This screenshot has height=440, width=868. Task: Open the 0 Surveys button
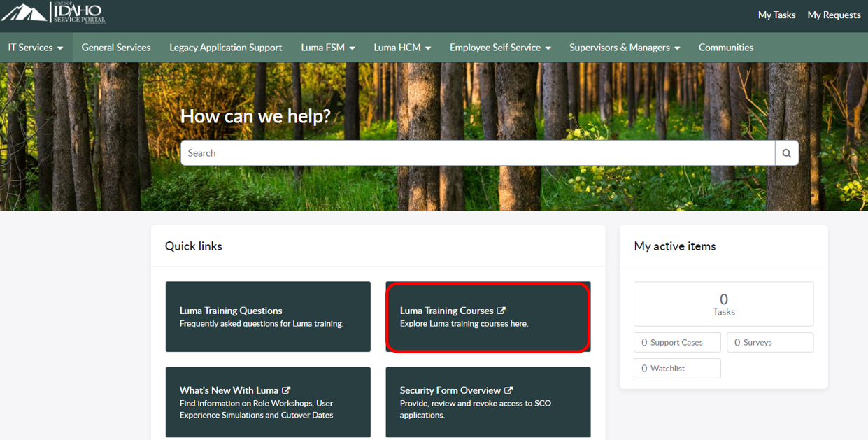[x=770, y=343]
